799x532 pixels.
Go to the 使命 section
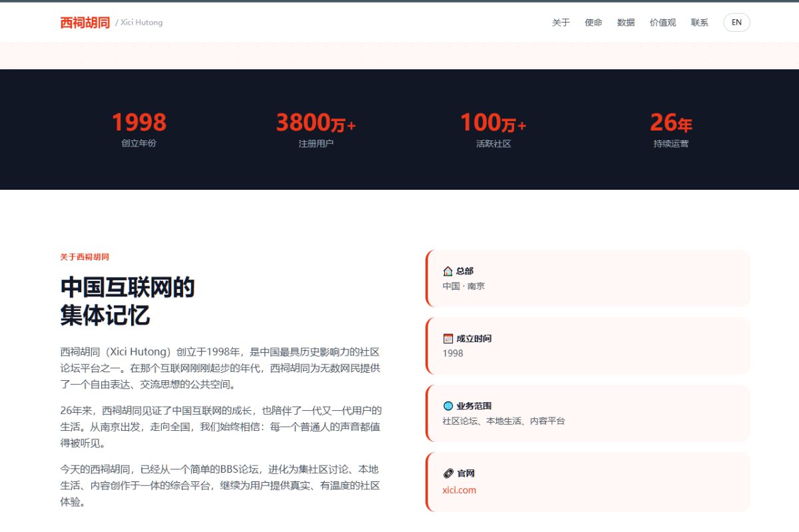[x=593, y=23]
